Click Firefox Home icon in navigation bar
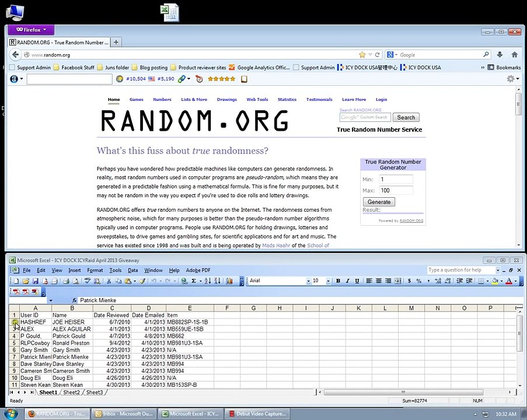527x420 pixels. tap(514, 54)
